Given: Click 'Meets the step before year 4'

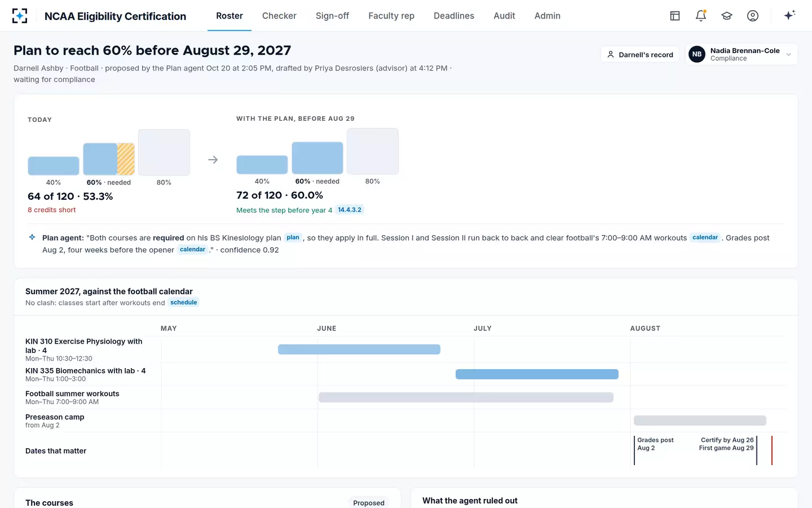Looking at the screenshot, I should (284, 211).
